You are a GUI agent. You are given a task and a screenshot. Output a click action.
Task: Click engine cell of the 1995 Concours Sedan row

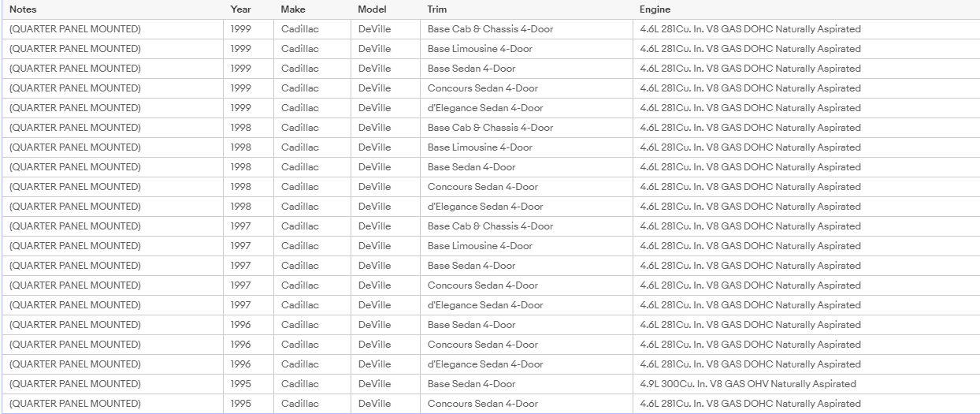point(806,404)
